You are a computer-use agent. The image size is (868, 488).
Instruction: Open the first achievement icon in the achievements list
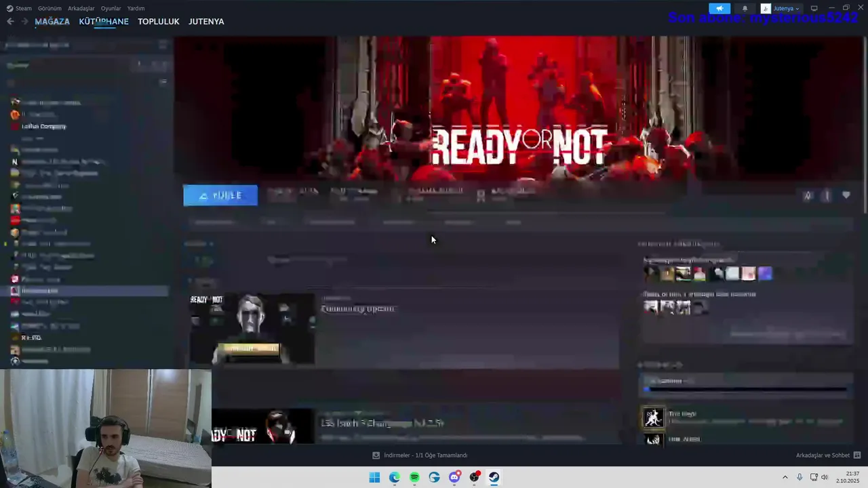[653, 418]
